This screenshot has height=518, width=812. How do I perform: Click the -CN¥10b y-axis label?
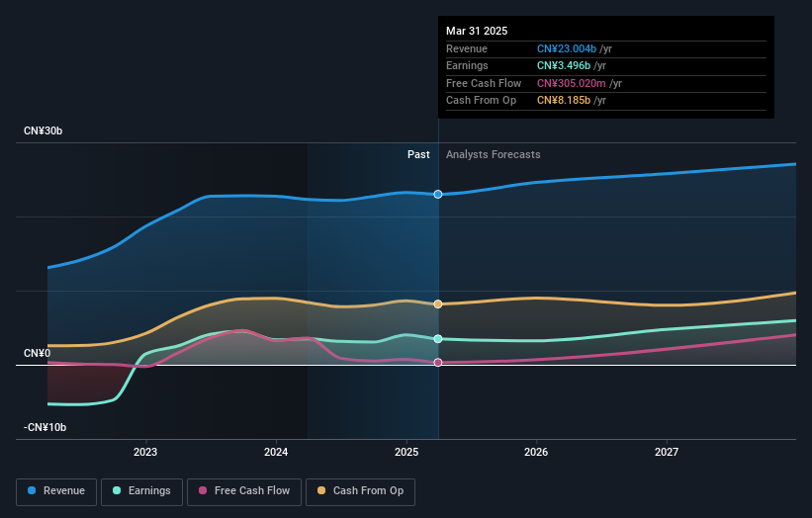point(45,427)
